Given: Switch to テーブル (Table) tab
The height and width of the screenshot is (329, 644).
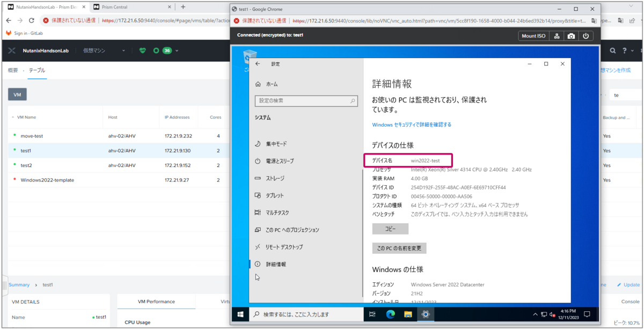Looking at the screenshot, I should pyautogui.click(x=37, y=70).
